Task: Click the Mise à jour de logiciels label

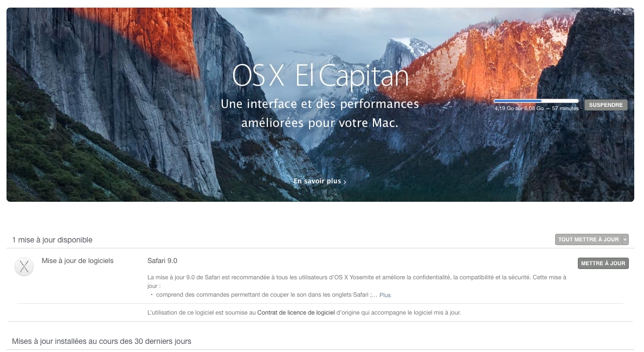Action: pos(78,261)
